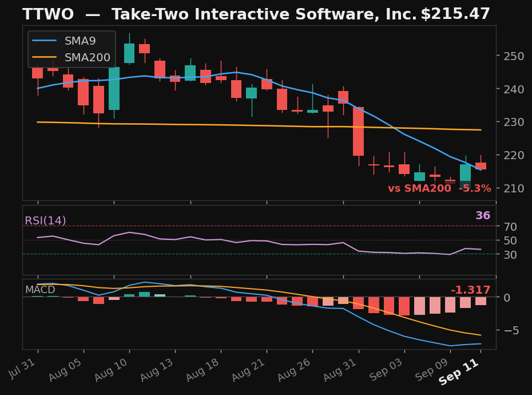The width and height of the screenshot is (532, 395).
Task: Click the 'vs SMA200 -5.3%' annotation
Action: tap(439, 188)
